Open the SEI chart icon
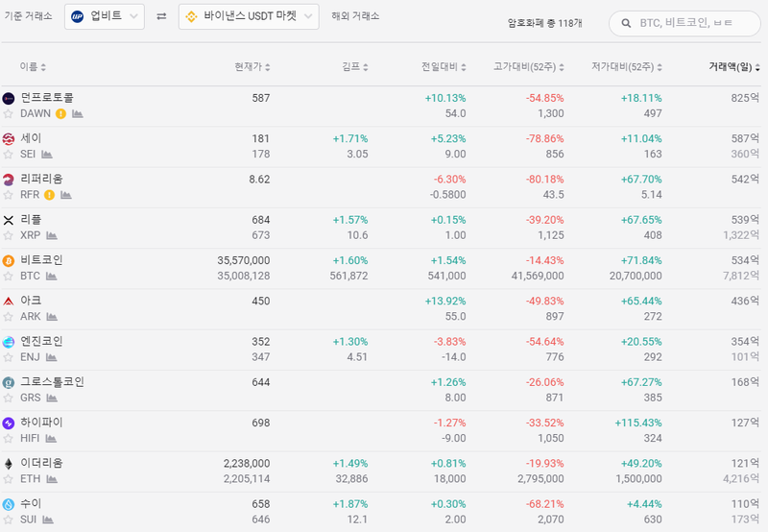The image size is (768, 532). (46, 155)
